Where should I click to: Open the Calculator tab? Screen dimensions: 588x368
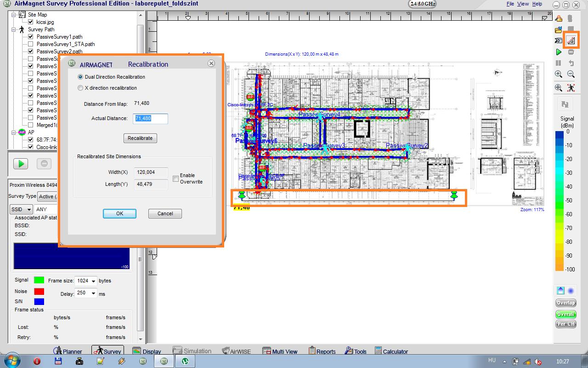[x=391, y=351]
